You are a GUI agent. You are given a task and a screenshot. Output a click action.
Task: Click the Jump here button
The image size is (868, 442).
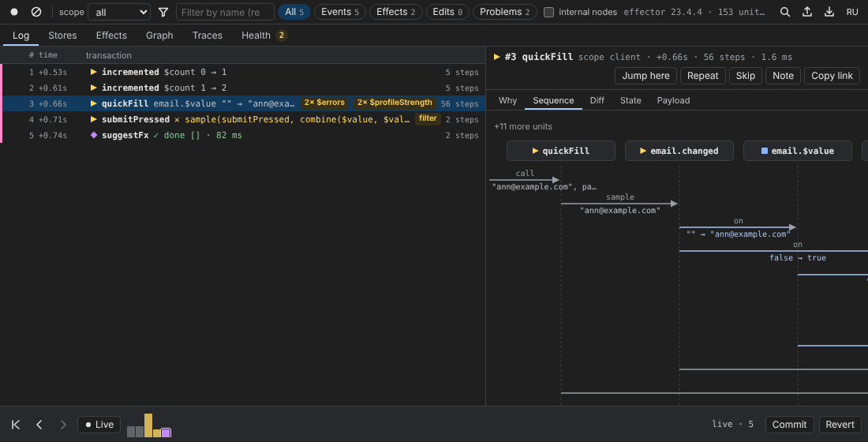645,76
